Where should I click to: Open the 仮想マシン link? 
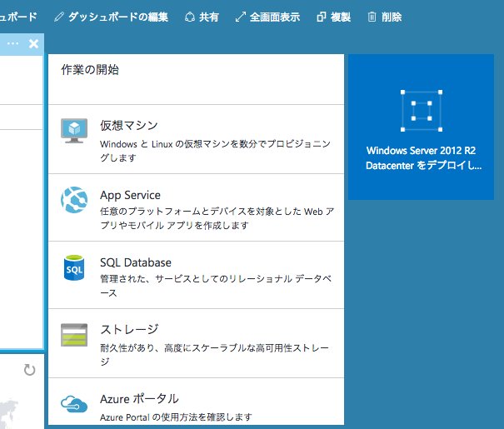click(x=129, y=125)
